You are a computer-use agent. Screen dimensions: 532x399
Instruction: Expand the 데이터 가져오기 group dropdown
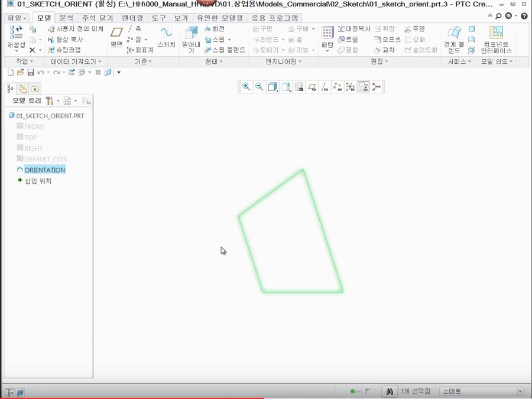pyautogui.click(x=76, y=61)
